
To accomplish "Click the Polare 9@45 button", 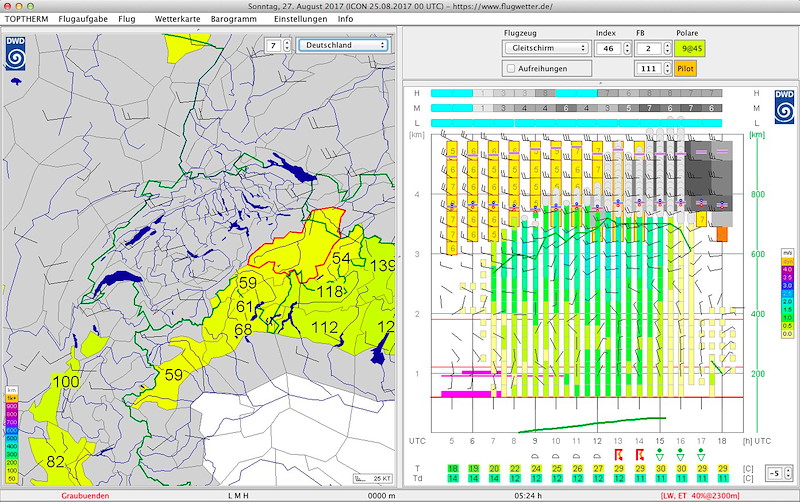I will (689, 48).
